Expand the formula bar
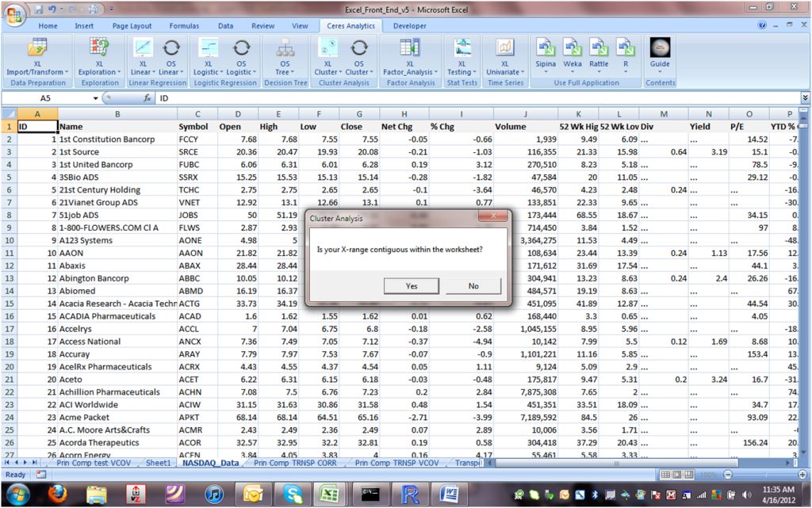 click(x=806, y=97)
